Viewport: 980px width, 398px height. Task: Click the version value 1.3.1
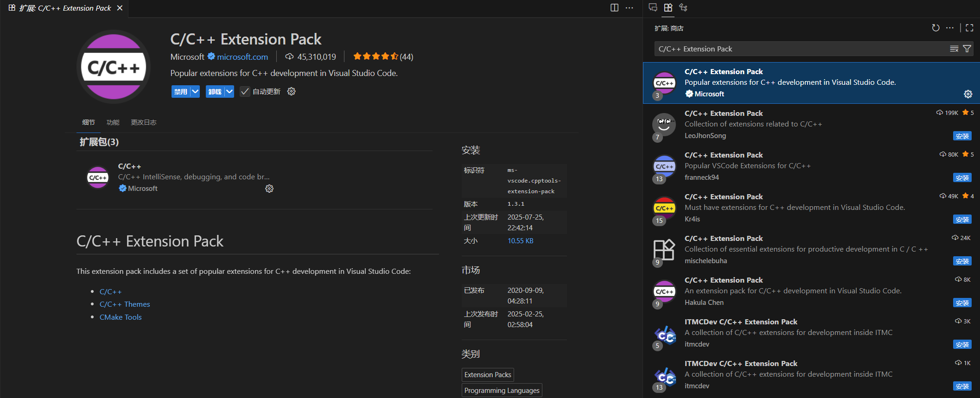tap(516, 204)
